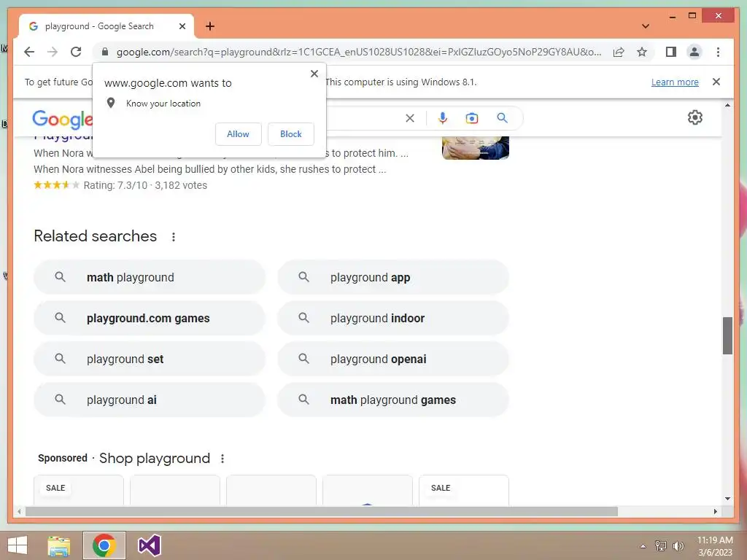The image size is (747, 560).
Task: Close the playground Google Search tab
Action: pyautogui.click(x=182, y=26)
